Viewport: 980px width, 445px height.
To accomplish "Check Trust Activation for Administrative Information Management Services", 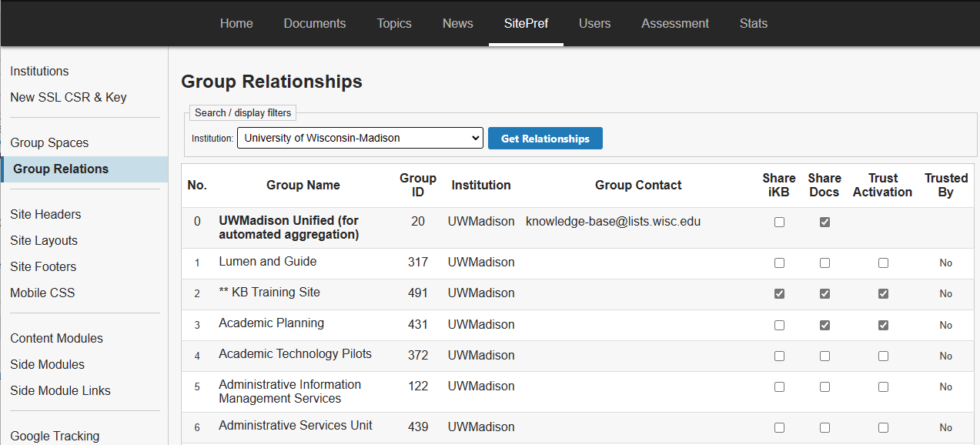I will pos(883,387).
